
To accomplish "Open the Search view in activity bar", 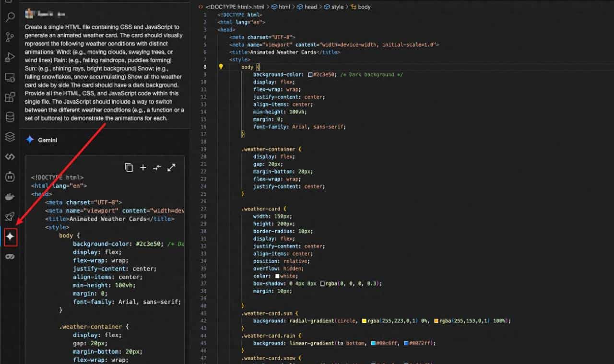I will point(10,18).
